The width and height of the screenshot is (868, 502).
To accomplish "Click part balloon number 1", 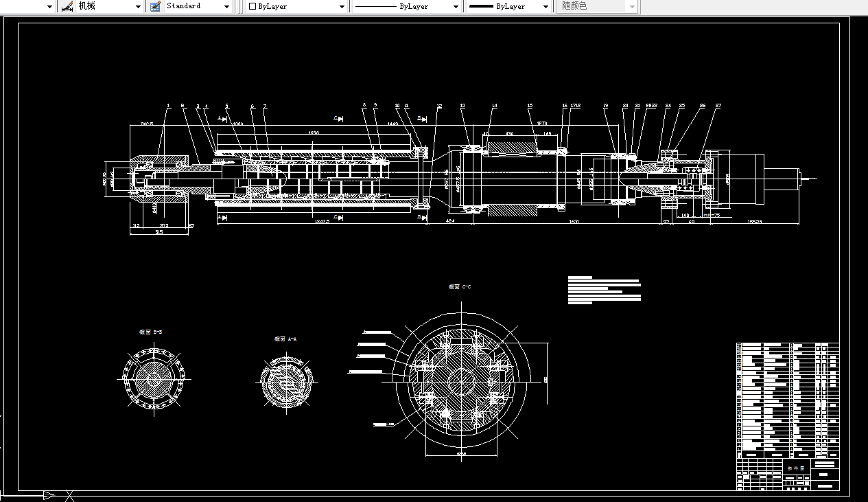I will [x=168, y=106].
